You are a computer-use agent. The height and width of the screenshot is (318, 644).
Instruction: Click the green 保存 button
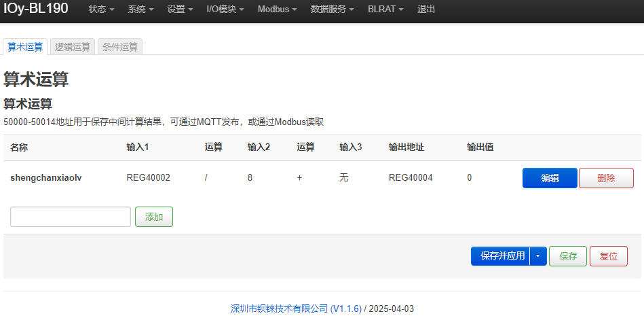[568, 256]
